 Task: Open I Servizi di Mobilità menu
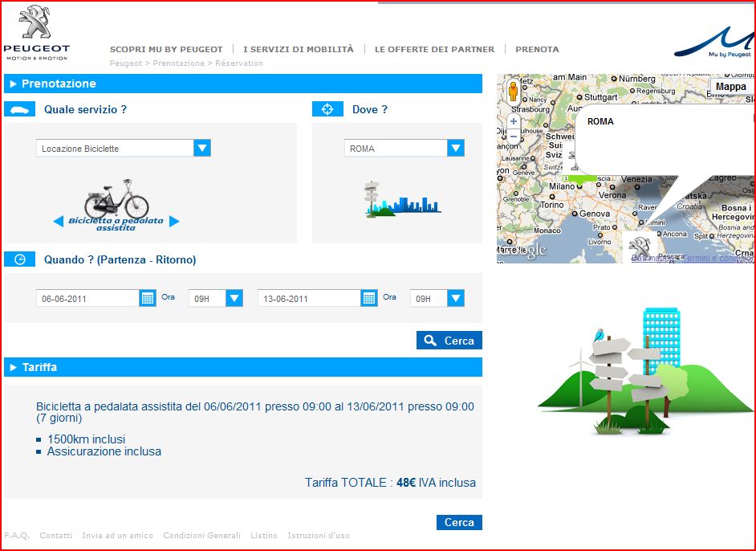click(298, 49)
